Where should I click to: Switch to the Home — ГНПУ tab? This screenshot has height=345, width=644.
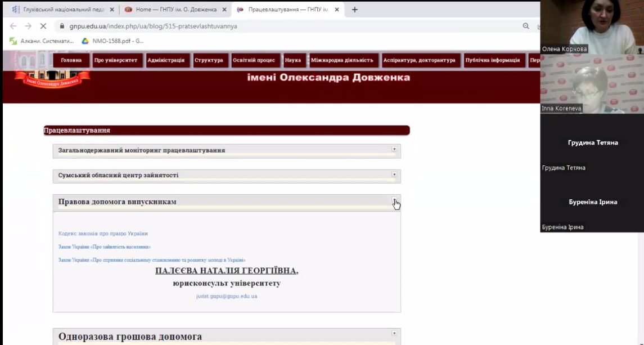tap(175, 10)
